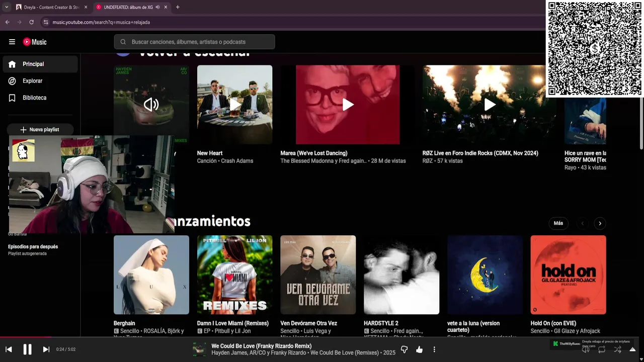Open Hold On Gil Glaze cover
Screen dimensions: 644x362
click(569, 275)
